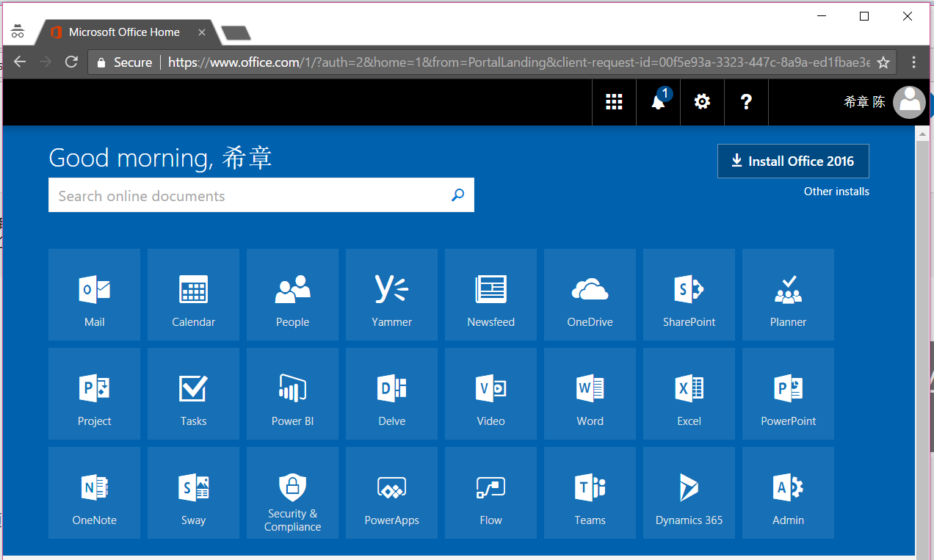
Task: Open the help question mark menu
Action: (x=746, y=102)
